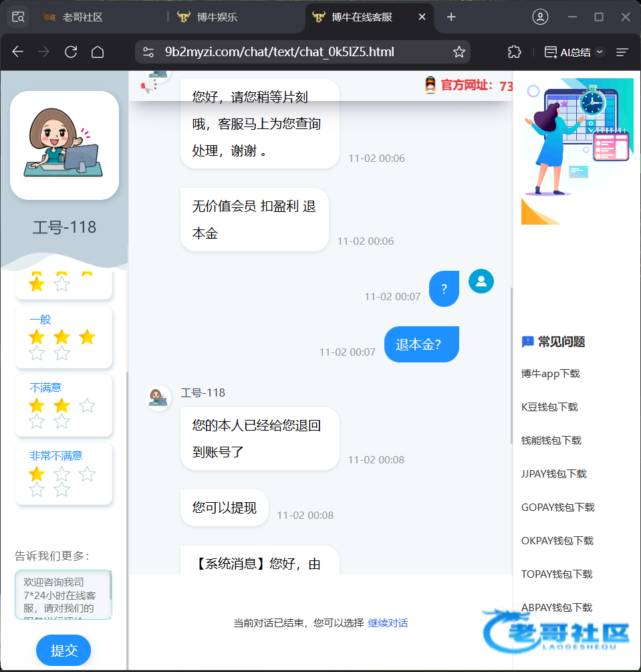The width and height of the screenshot is (641, 672).
Task: Go to browser home page icon
Action: point(98,52)
